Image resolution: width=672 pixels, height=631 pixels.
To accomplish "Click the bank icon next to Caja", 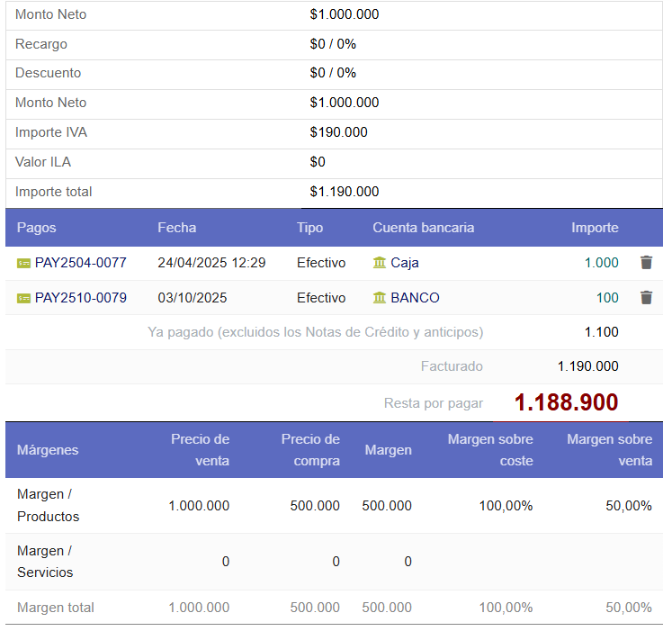I will [x=380, y=263].
